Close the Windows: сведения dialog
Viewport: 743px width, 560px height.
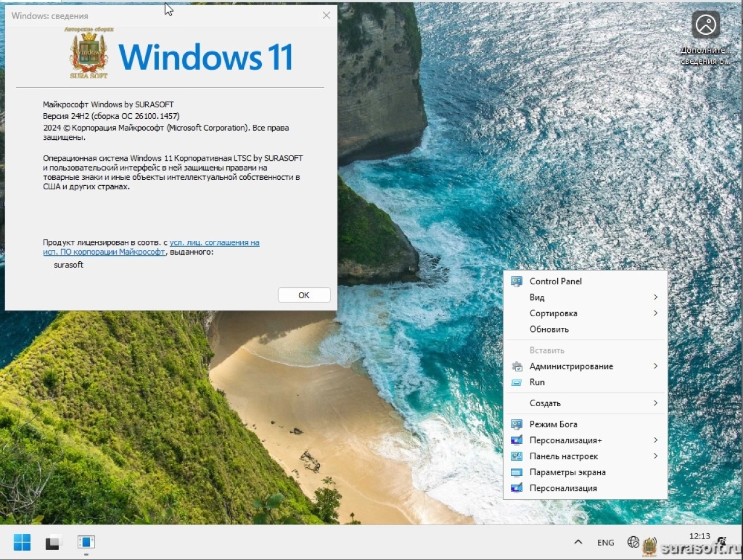tap(326, 16)
